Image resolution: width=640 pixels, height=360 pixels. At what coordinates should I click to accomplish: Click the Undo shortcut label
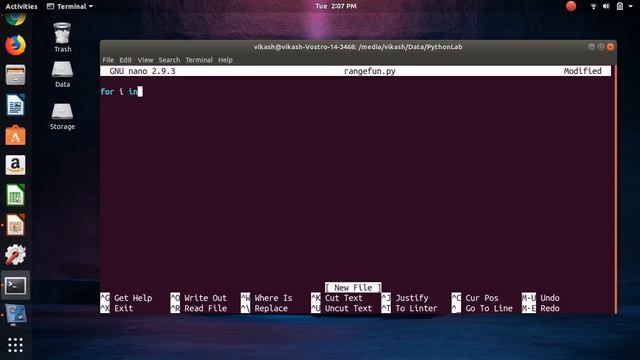(550, 298)
